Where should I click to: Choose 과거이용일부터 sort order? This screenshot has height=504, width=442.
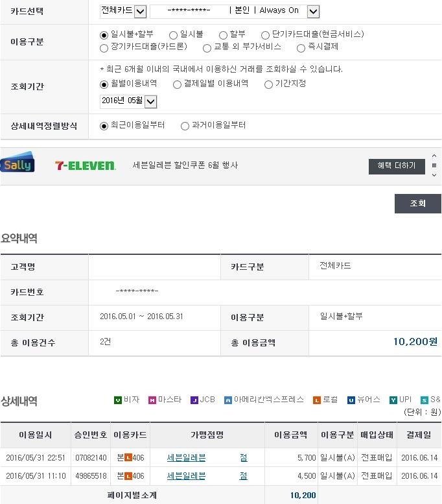tap(185, 126)
